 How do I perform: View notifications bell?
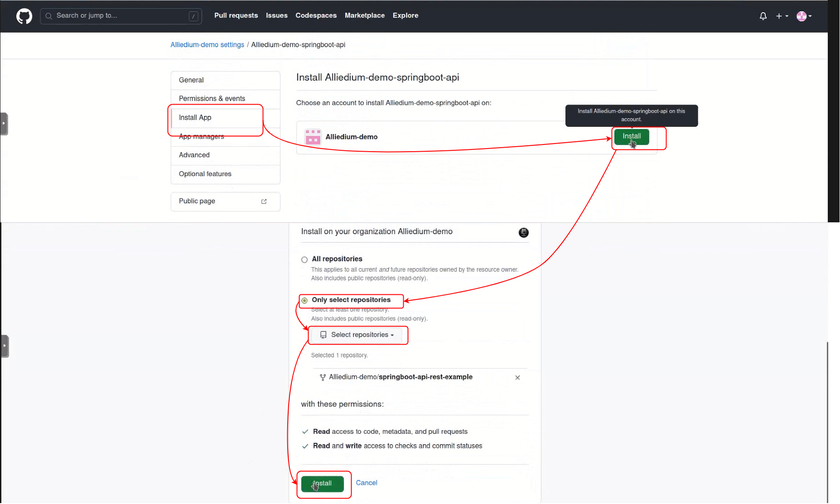click(763, 16)
